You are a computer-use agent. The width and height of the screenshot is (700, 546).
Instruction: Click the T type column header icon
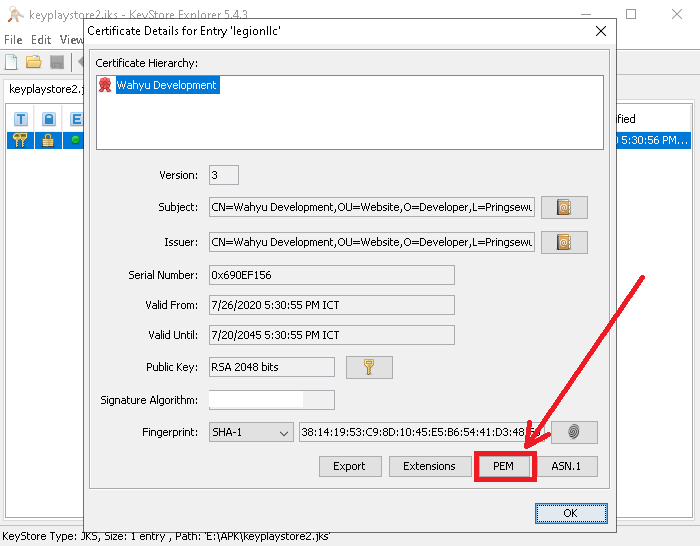point(21,119)
